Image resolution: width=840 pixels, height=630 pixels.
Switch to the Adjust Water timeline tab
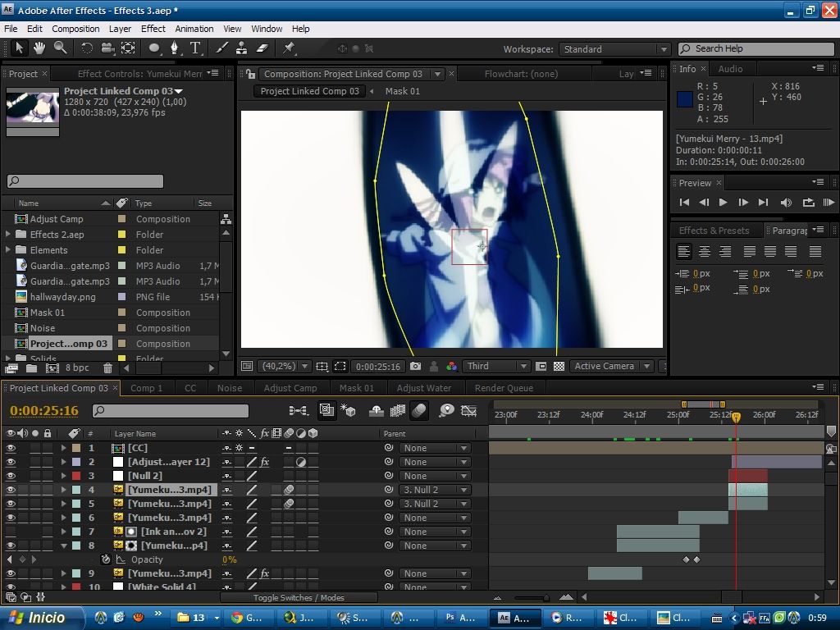[424, 388]
